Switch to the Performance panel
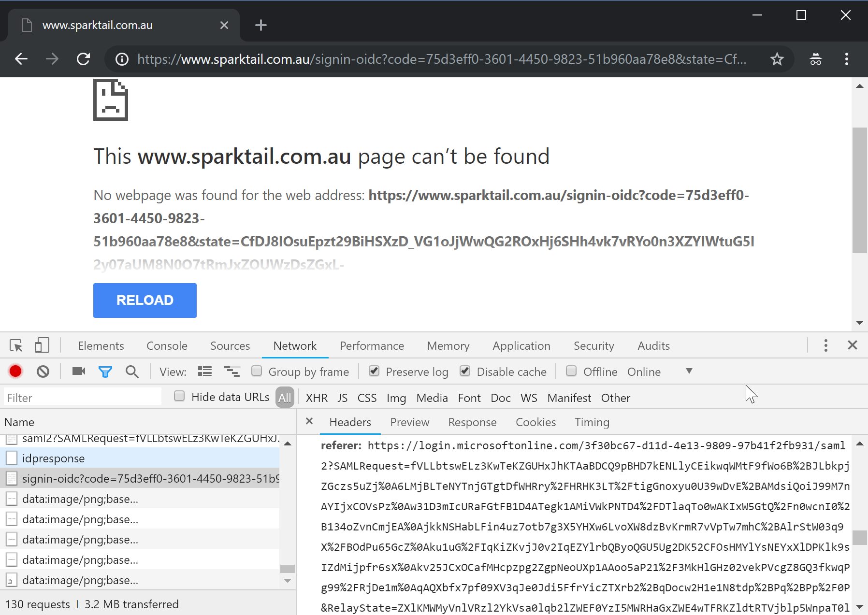Image resolution: width=868 pixels, height=615 pixels. click(372, 345)
